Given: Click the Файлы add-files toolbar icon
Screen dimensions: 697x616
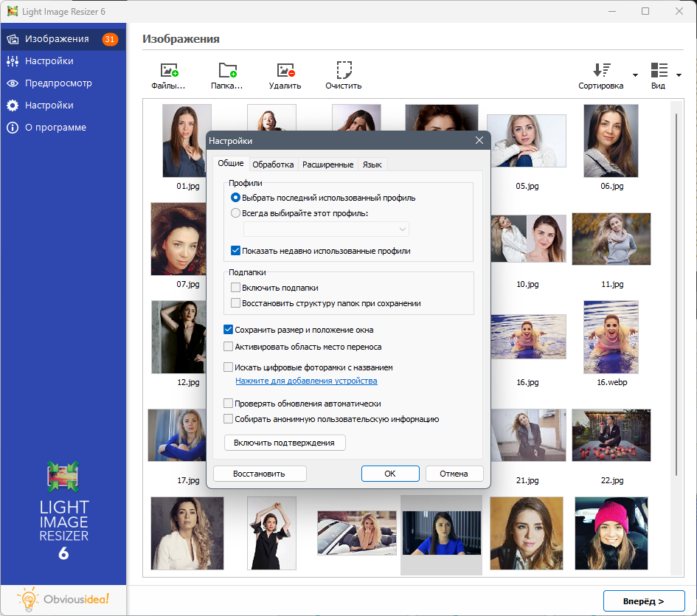Looking at the screenshot, I should (x=169, y=70).
